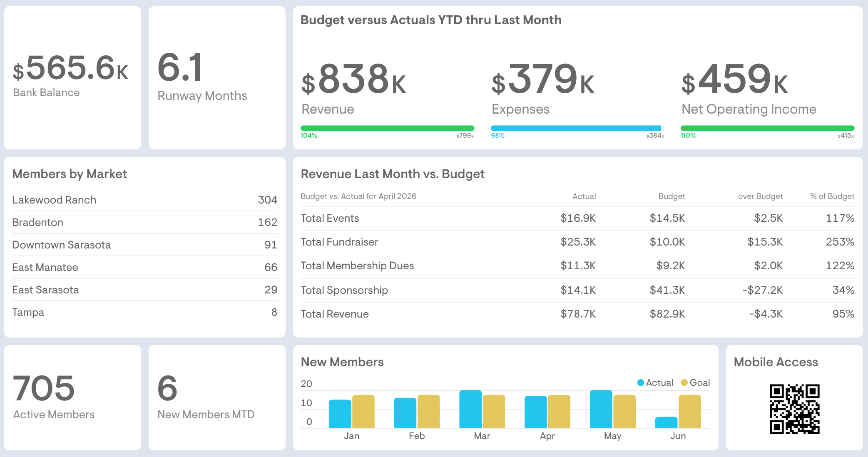Click the March Actual blue bar

tap(470, 409)
